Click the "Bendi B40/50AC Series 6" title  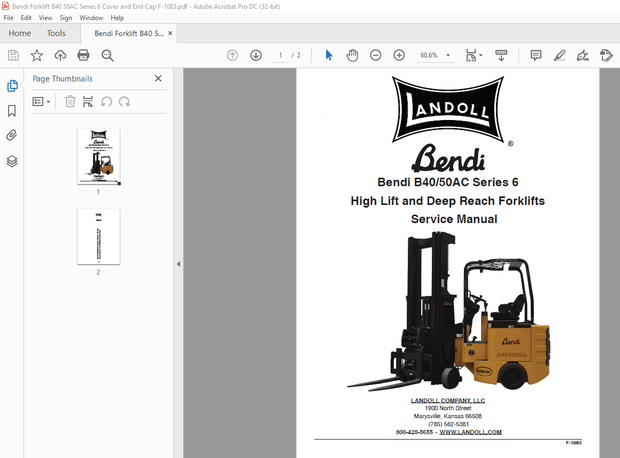tap(448, 182)
